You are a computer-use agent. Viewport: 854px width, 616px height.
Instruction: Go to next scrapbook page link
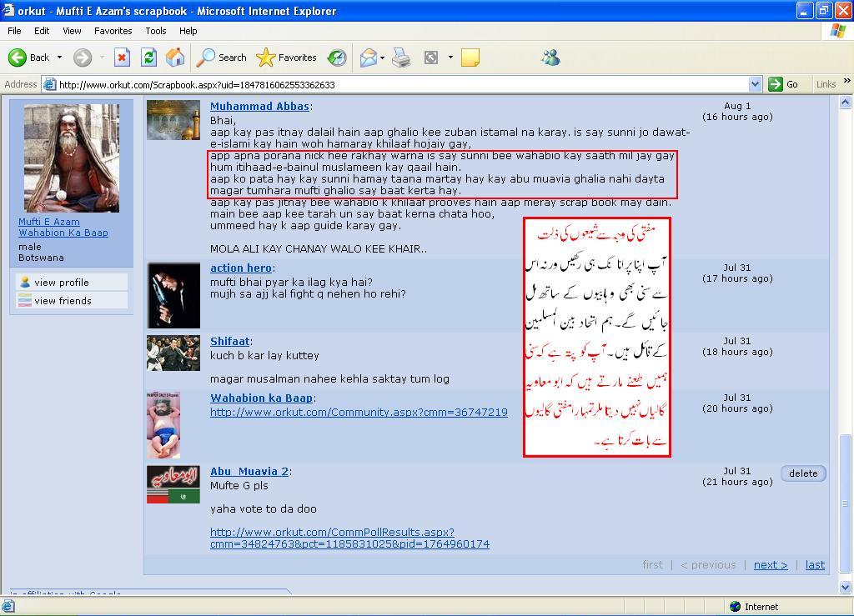[x=770, y=565]
